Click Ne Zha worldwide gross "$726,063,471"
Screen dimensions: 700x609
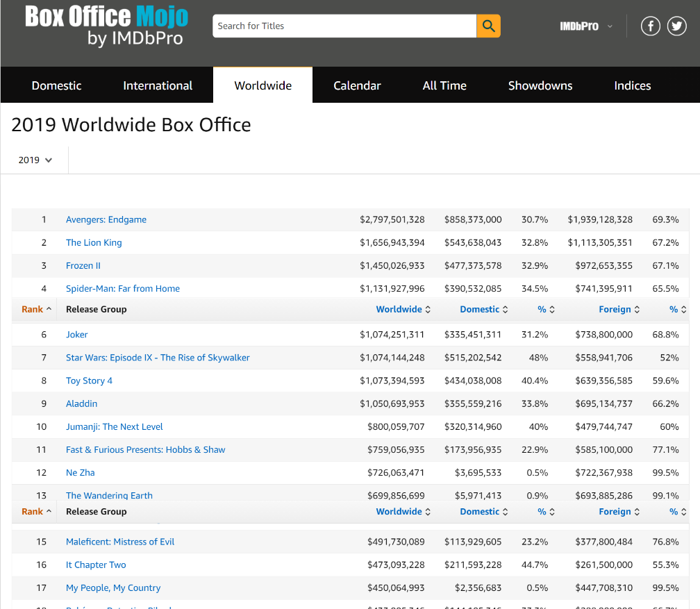(396, 472)
